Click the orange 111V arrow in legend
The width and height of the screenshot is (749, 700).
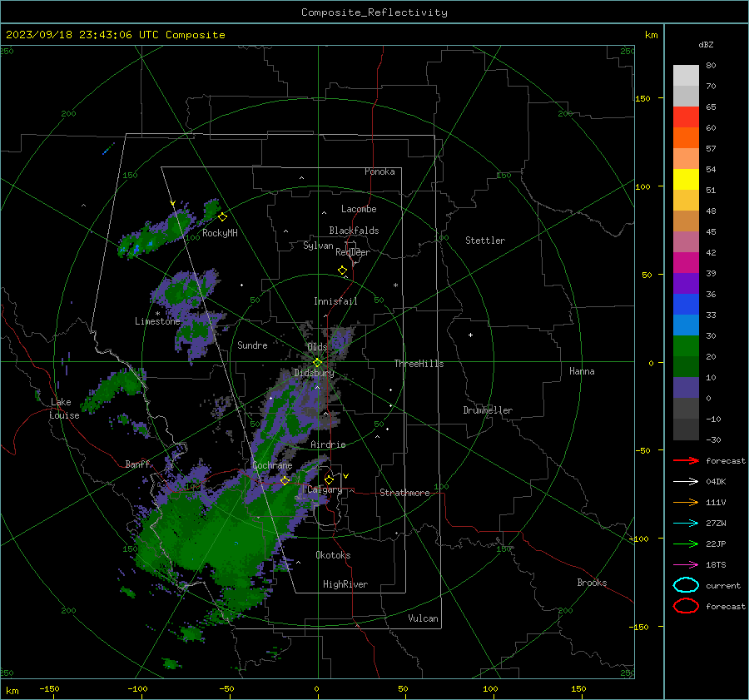[686, 502]
